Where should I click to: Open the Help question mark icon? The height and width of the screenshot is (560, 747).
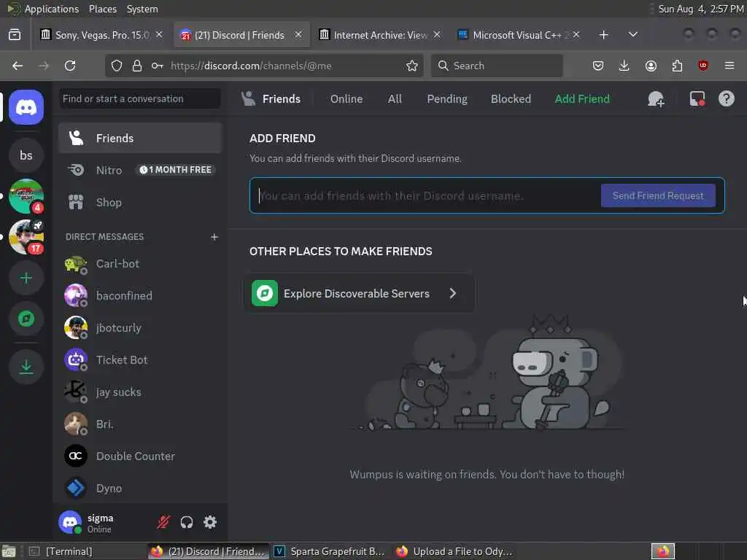[x=726, y=99]
